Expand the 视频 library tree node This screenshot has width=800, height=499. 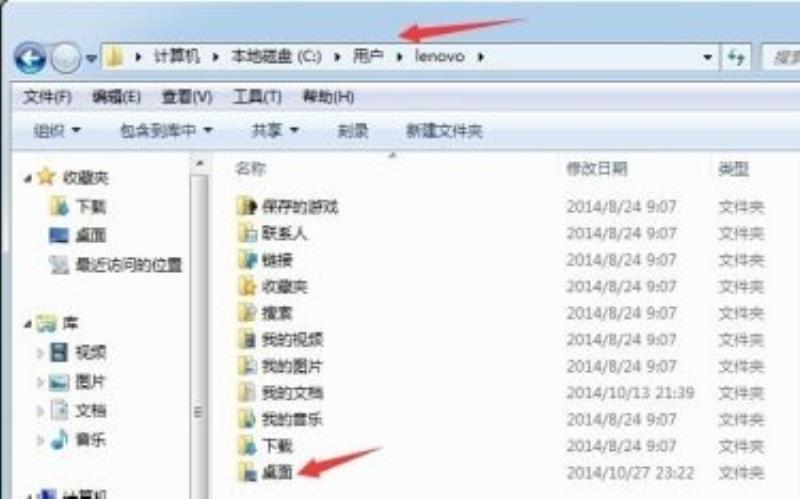(39, 352)
